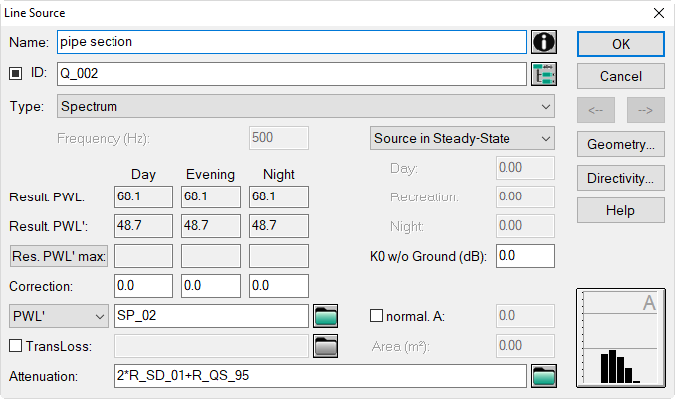675x399 pixels.
Task: Click the Attenuation field with 2*R_SD_01+R_QS_95
Action: point(320,376)
